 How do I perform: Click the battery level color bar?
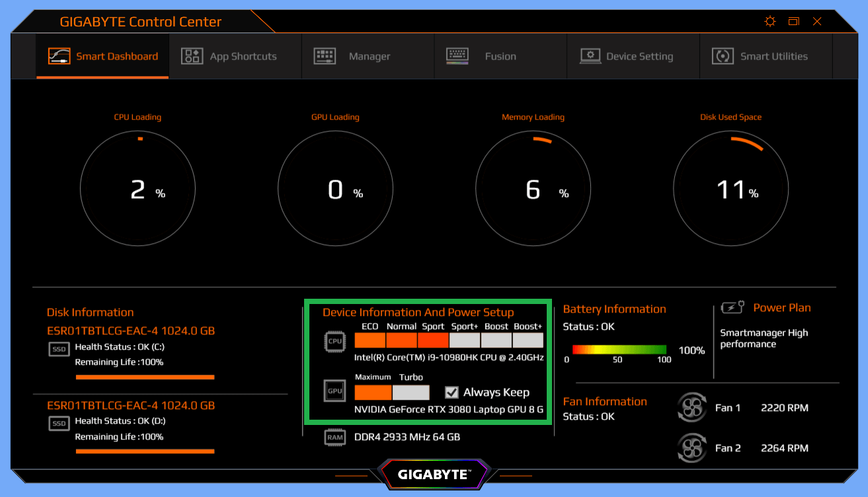coord(619,350)
